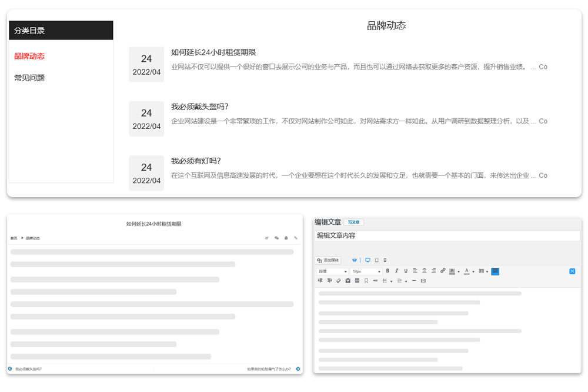
Task: Click the 添加媒体 button
Action: coord(328,260)
